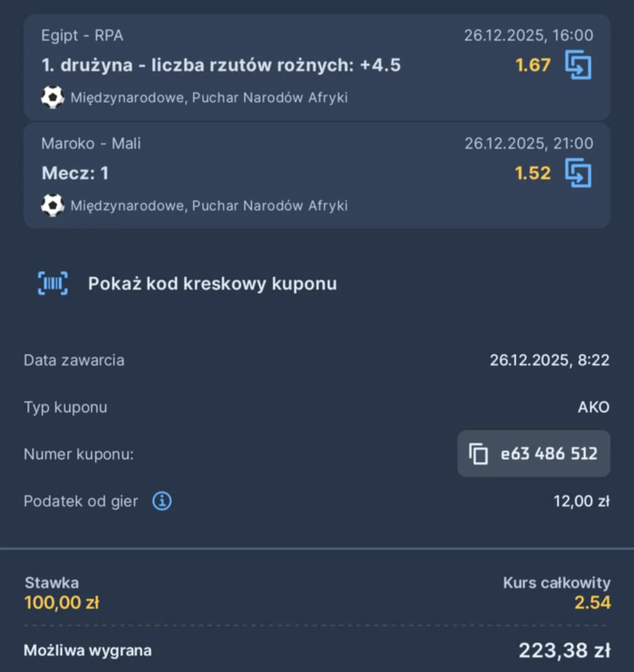Open the Maroko - Mali match title

91,144
